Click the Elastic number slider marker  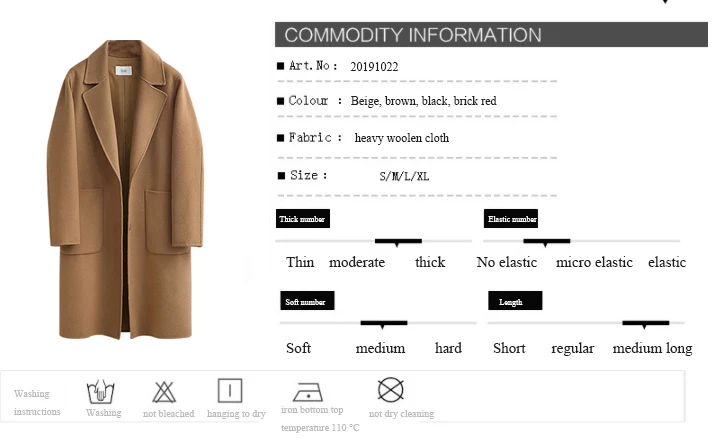tap(547, 242)
